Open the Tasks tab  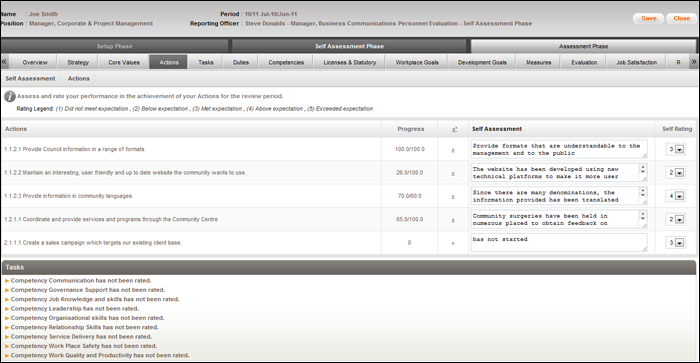(x=205, y=62)
